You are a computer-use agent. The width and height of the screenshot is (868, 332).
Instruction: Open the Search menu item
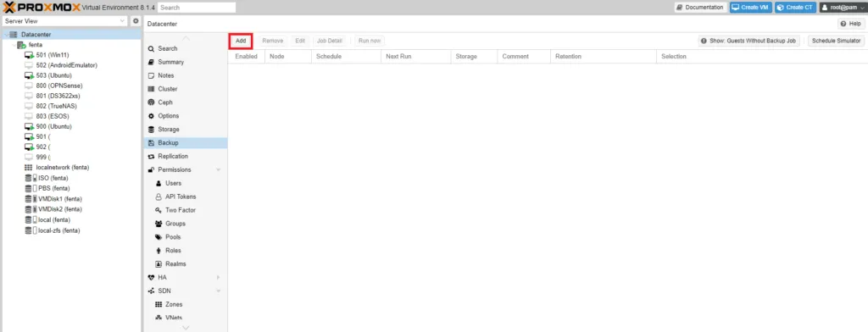(x=186, y=48)
